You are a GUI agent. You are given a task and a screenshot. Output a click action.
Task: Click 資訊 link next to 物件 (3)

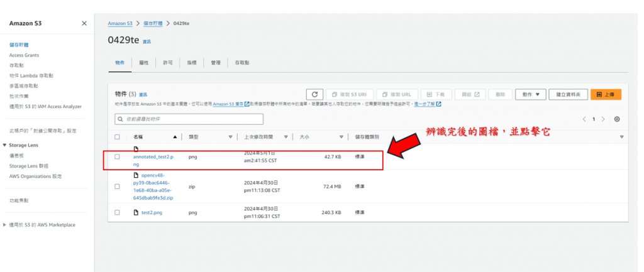[143, 94]
